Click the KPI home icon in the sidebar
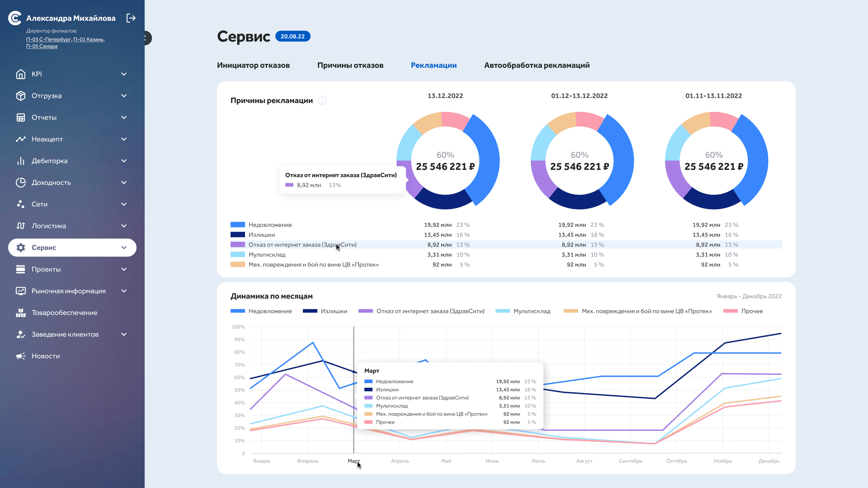 20,74
